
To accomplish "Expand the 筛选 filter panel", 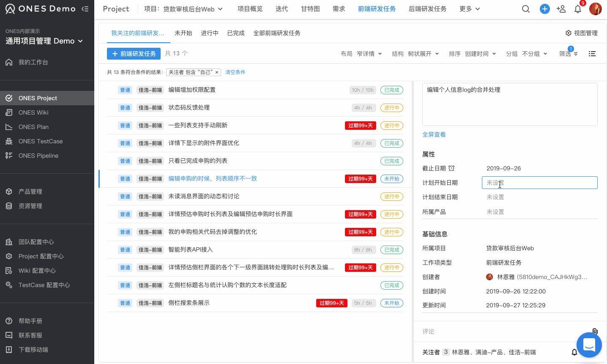I will 569,54.
